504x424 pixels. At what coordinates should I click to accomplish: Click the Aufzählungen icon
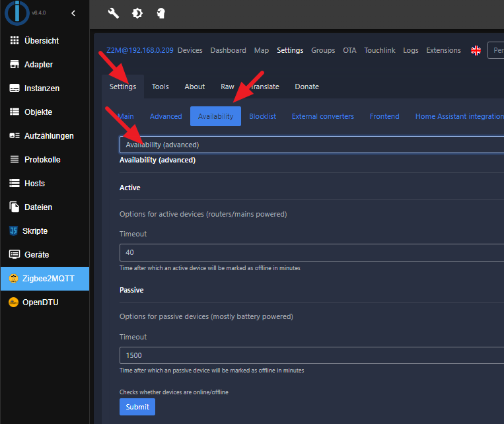pos(15,135)
